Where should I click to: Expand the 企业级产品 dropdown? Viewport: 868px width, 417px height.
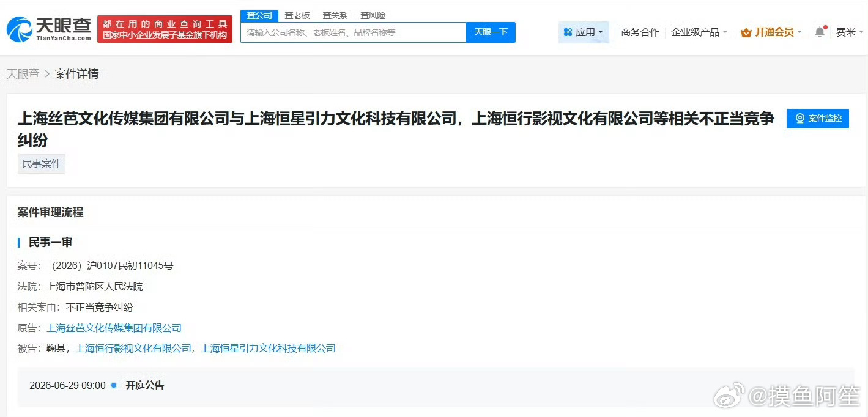(x=699, y=32)
